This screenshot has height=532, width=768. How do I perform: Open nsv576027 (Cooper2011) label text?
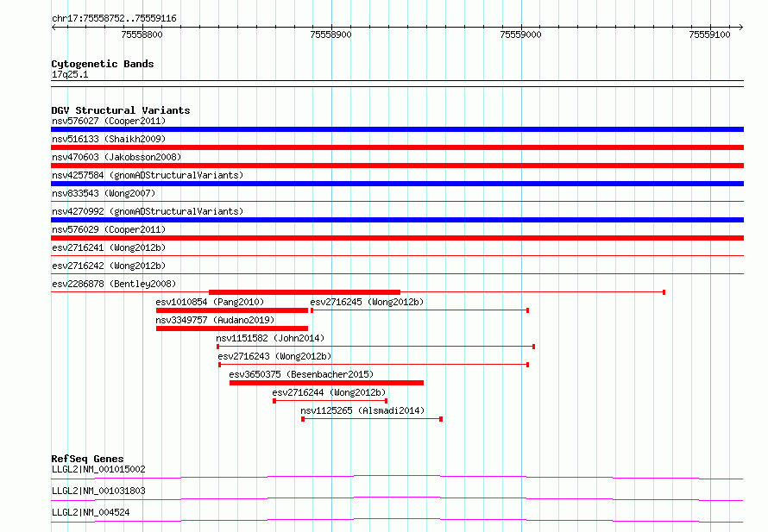[x=109, y=121]
